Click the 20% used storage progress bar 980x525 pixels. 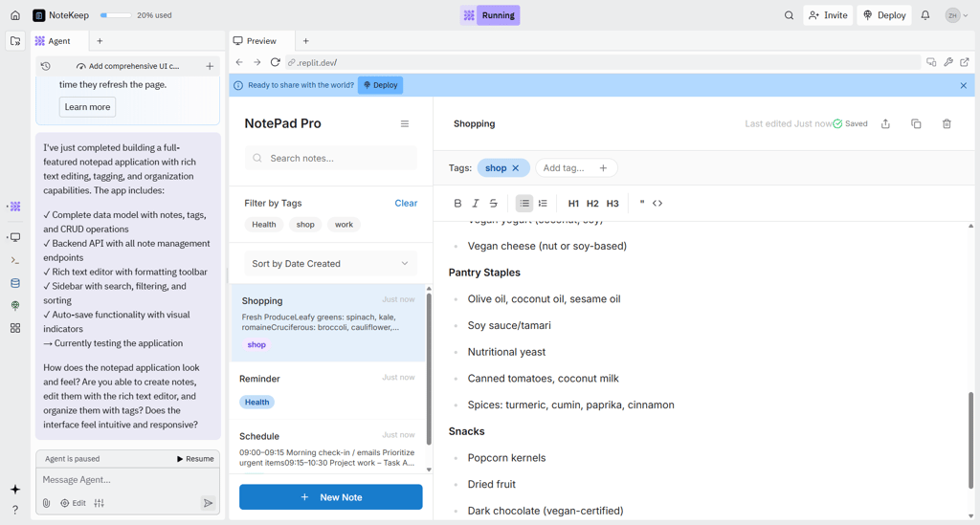click(x=116, y=15)
